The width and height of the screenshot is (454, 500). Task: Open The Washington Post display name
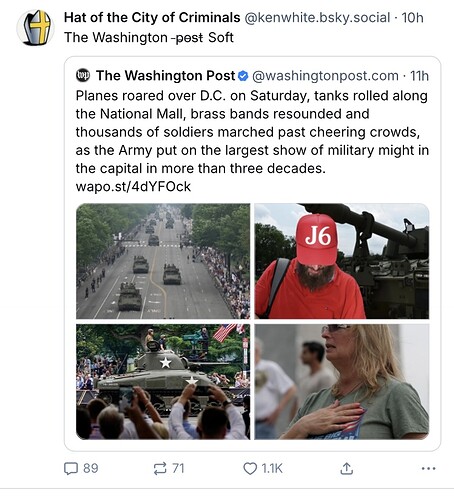point(166,76)
